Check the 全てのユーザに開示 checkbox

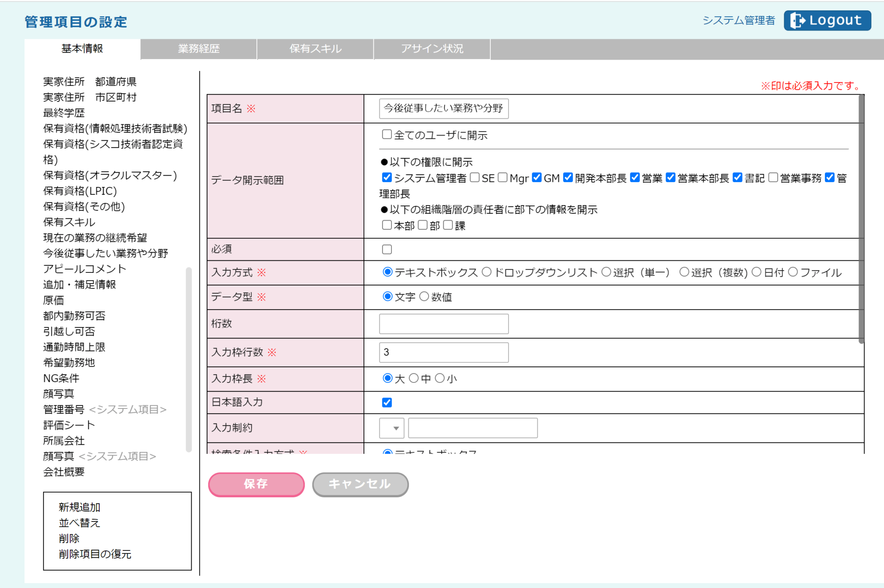(x=387, y=135)
